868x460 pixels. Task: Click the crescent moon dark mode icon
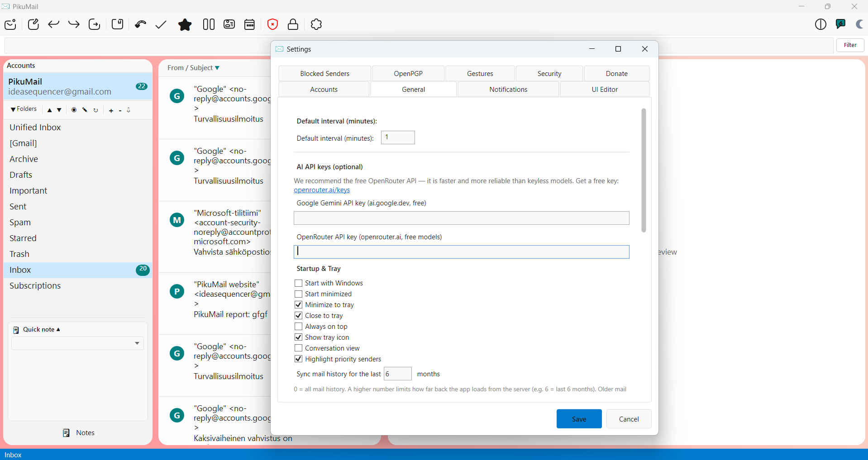click(x=859, y=24)
